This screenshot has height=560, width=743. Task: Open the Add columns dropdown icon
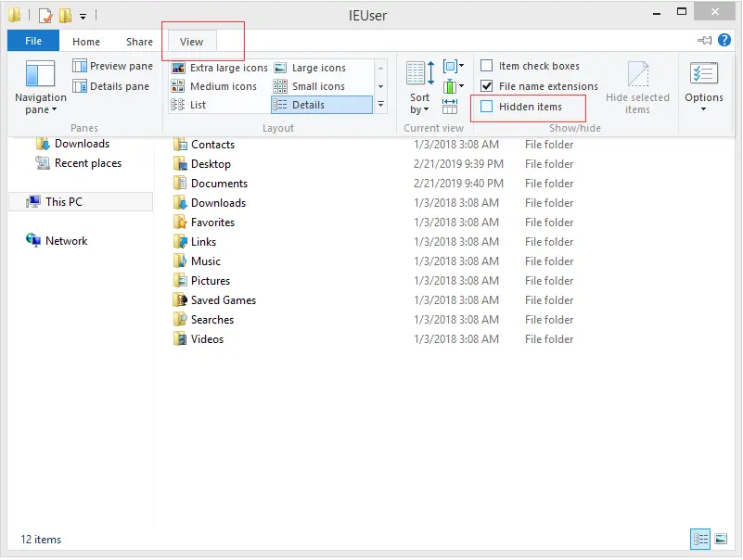(x=453, y=86)
